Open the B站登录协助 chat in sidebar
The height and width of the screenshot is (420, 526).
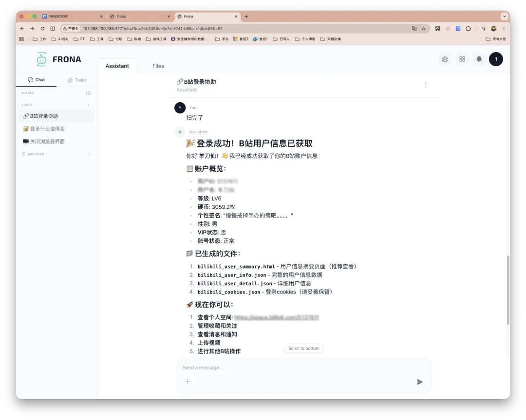(x=56, y=116)
